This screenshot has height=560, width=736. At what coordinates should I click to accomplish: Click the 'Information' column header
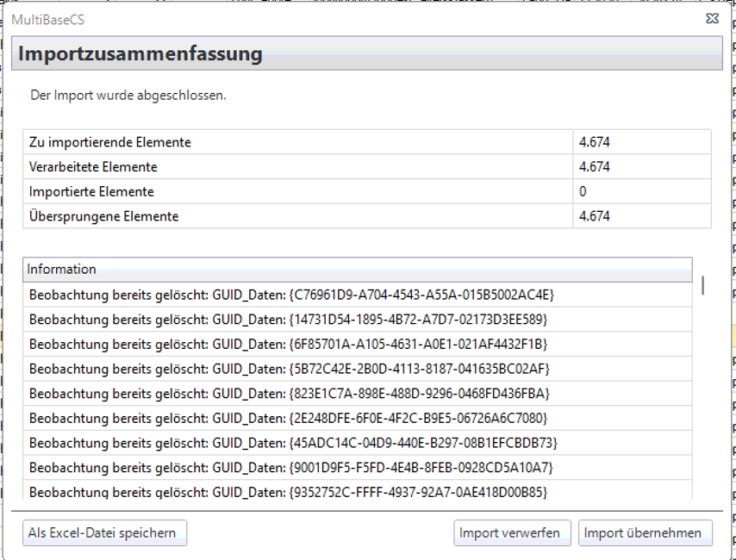[x=357, y=269]
